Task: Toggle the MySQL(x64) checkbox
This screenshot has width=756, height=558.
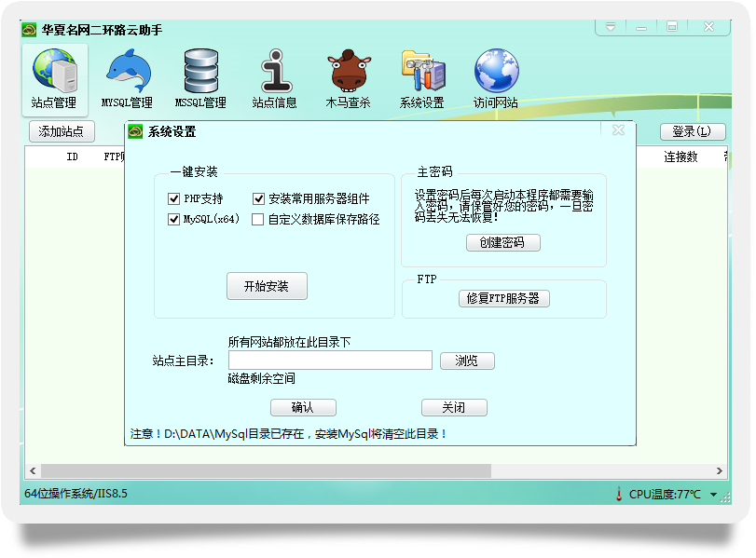Action: click(x=173, y=219)
